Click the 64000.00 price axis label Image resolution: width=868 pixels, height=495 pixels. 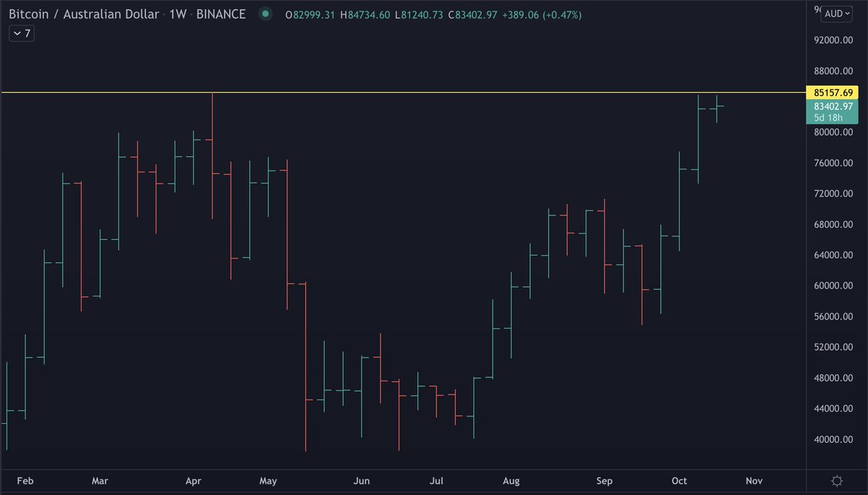834,255
